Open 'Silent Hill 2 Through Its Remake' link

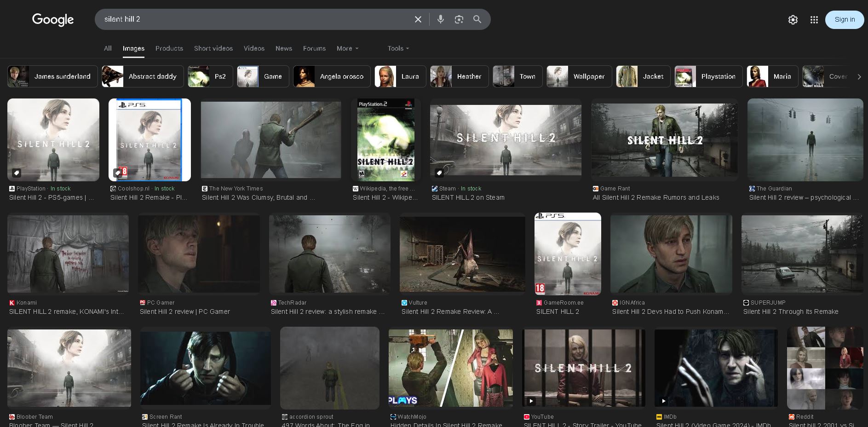click(791, 312)
